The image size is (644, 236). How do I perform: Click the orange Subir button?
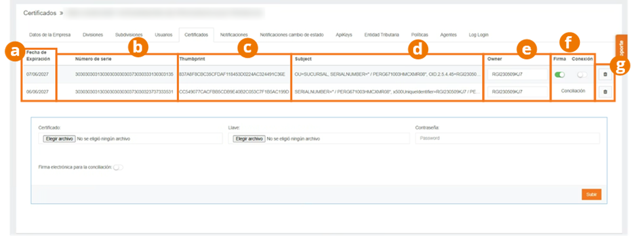pyautogui.click(x=592, y=195)
